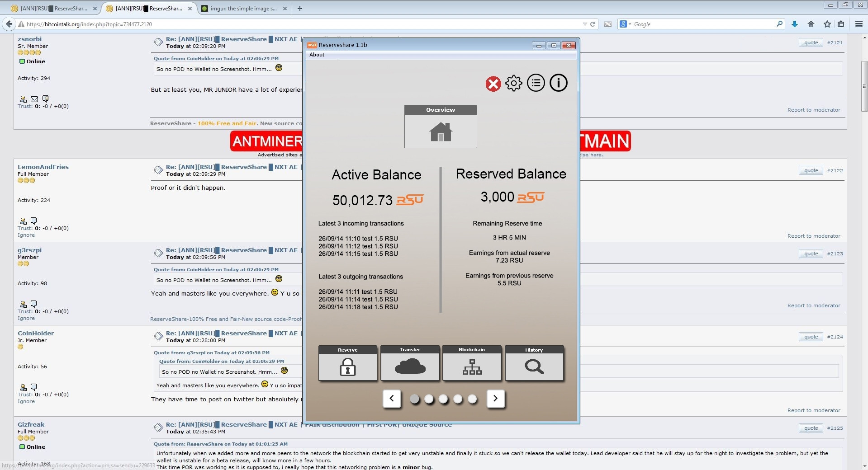Open the Blockchain network tile
The width and height of the screenshot is (868, 470).
coord(472,363)
